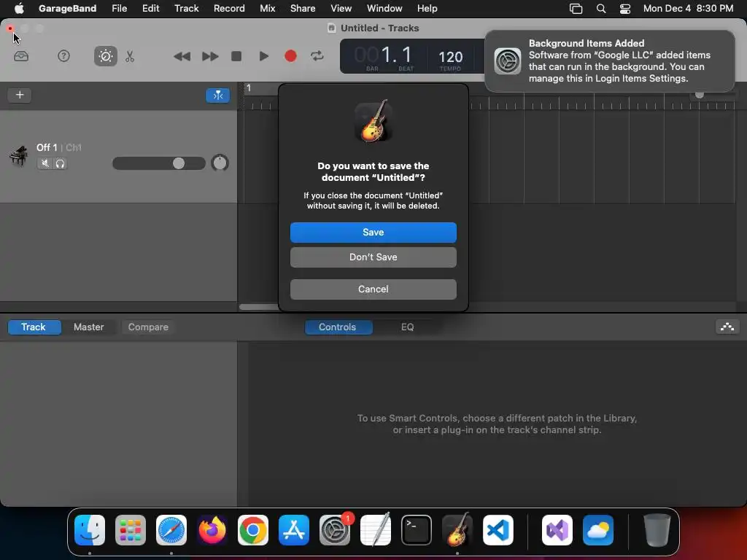Switch to the Track tab

pos(34,327)
